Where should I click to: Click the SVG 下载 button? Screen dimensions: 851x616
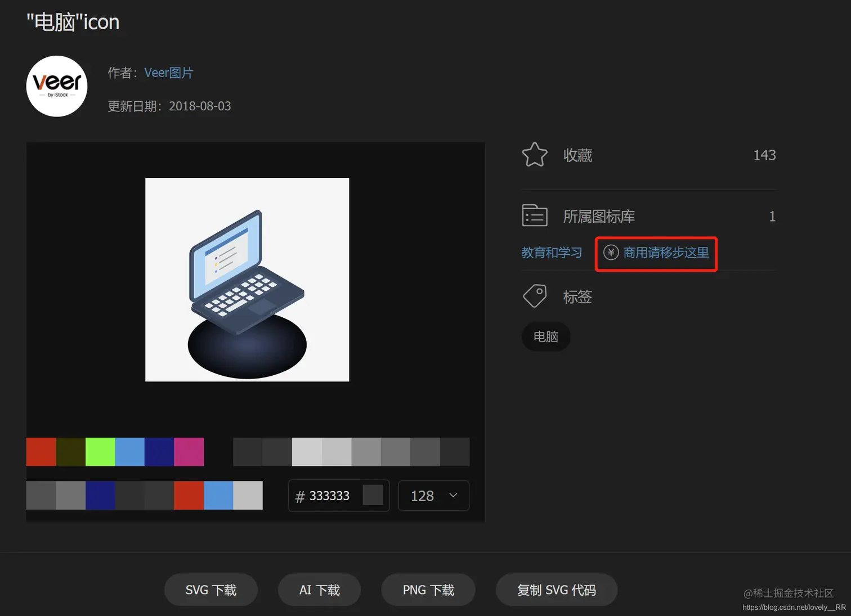coord(210,590)
